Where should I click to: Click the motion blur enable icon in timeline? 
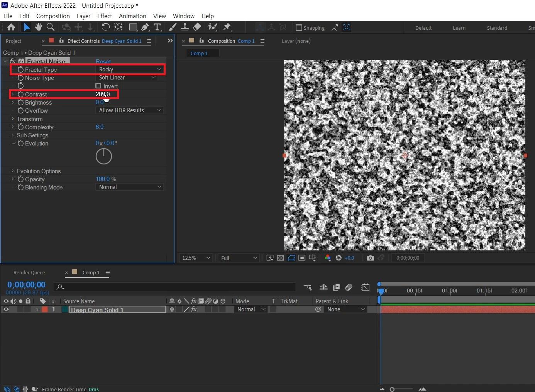349,287
